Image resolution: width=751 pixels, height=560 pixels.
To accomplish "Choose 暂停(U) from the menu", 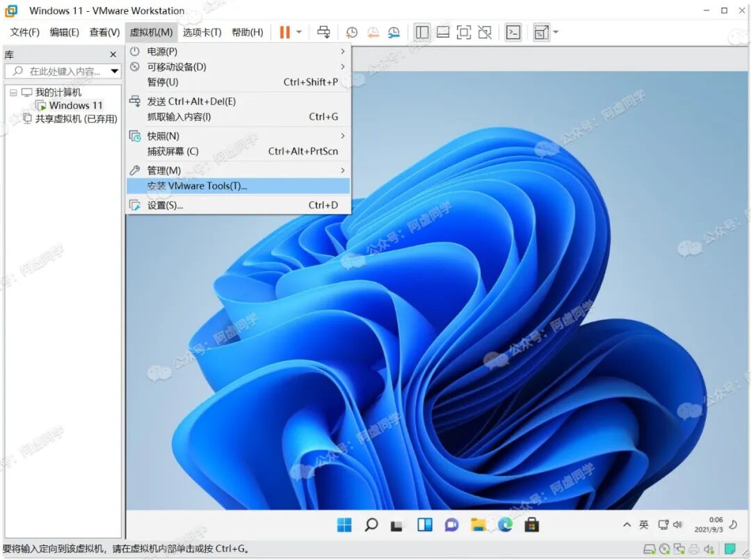I will pos(238,82).
